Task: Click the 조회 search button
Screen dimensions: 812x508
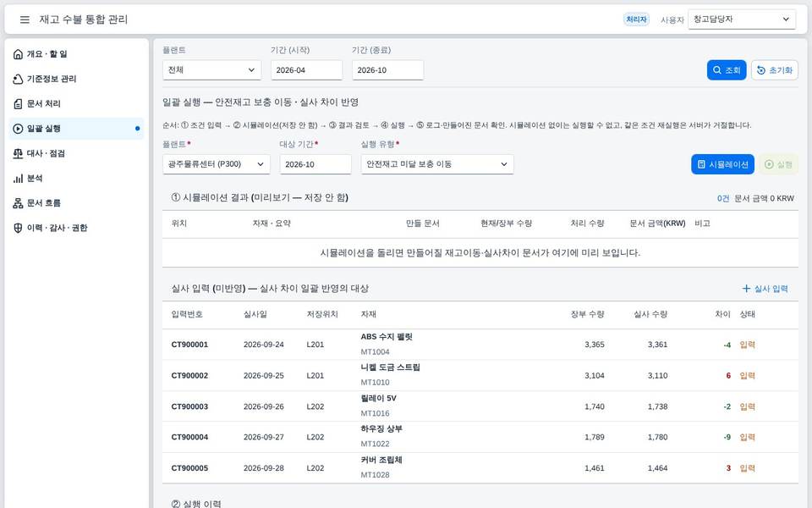Action: coord(727,70)
